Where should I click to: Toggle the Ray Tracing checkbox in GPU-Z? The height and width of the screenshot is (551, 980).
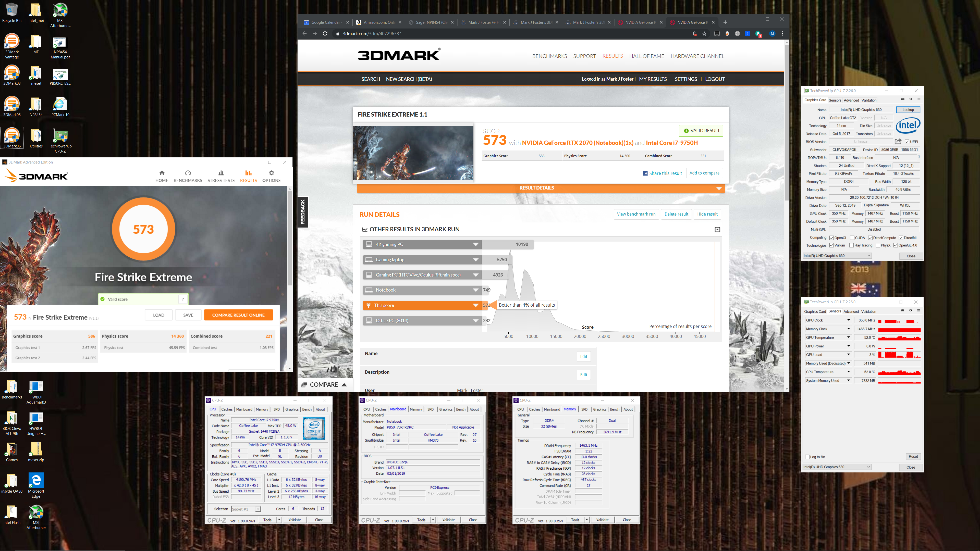click(x=851, y=245)
